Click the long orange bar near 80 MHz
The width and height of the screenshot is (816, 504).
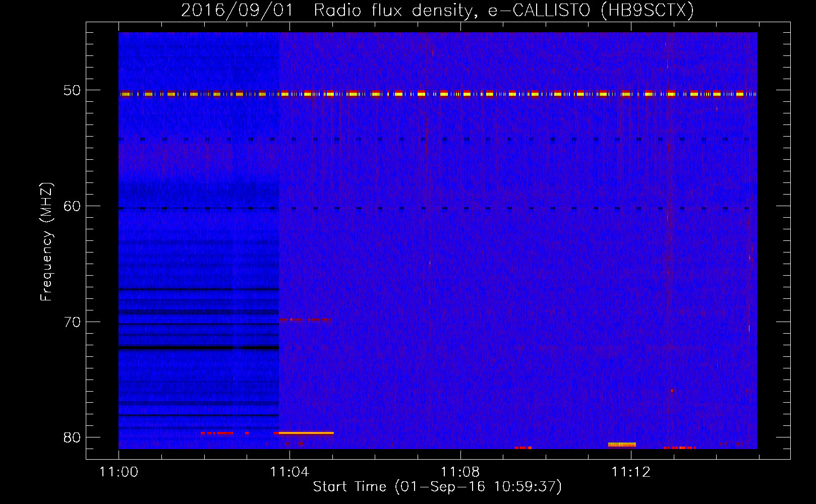pyautogui.click(x=306, y=433)
